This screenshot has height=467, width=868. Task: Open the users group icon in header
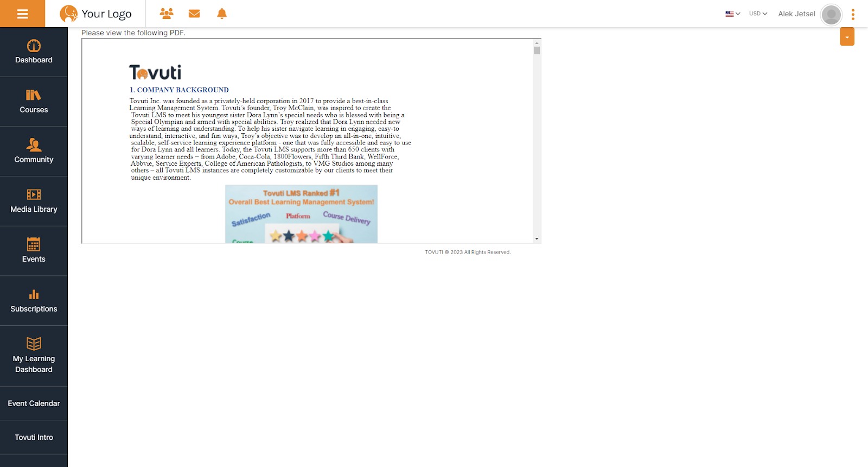[x=167, y=14]
